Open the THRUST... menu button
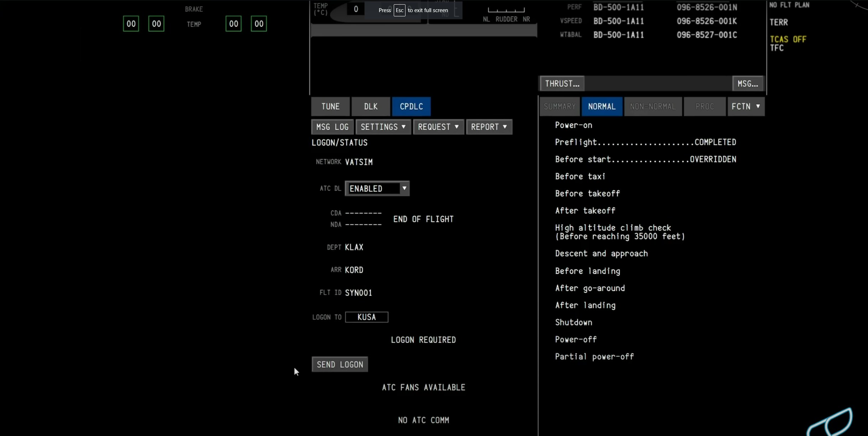This screenshot has height=436, width=868. click(562, 84)
